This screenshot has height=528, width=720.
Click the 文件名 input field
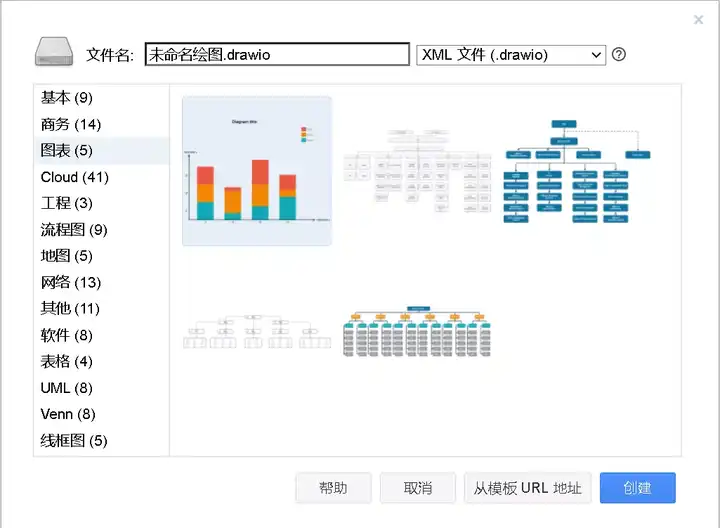[277, 55]
